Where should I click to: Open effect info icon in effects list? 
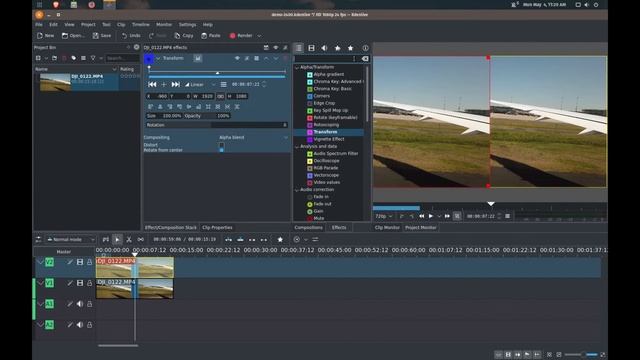[x=365, y=48]
